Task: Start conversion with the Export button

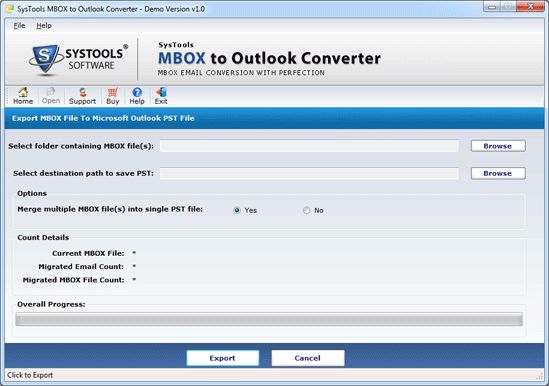Action: (x=223, y=358)
